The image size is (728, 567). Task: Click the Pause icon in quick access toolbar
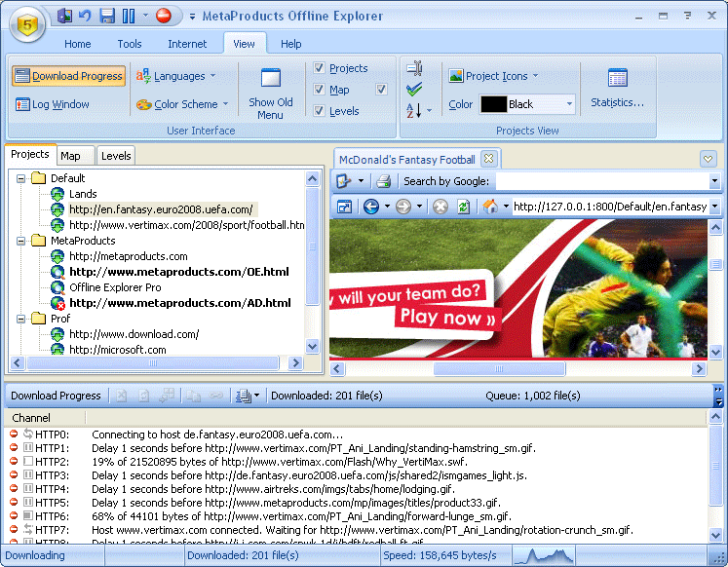coord(128,16)
